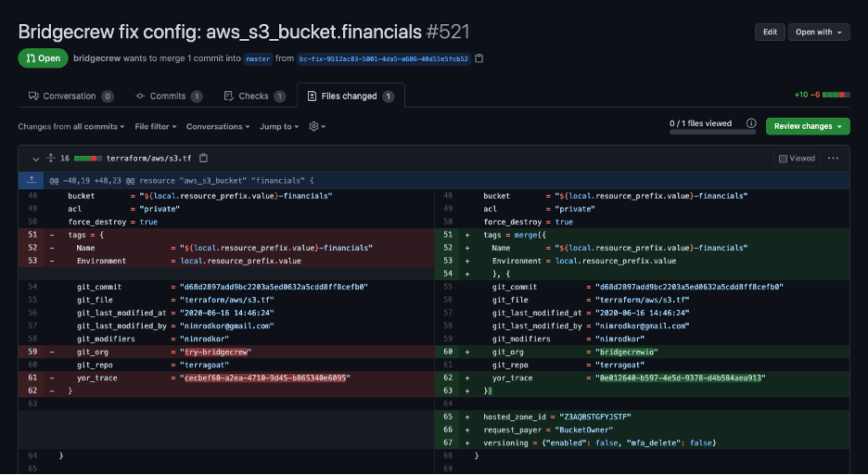Copy the terraform/aws/s3.tf file path
Viewport: 868px width, 475px height.
[204, 159]
